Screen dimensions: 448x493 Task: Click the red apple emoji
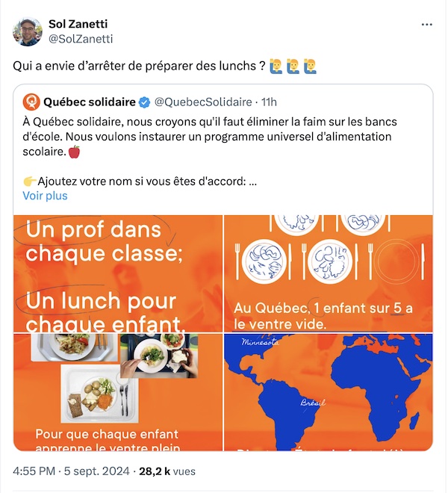(x=74, y=152)
